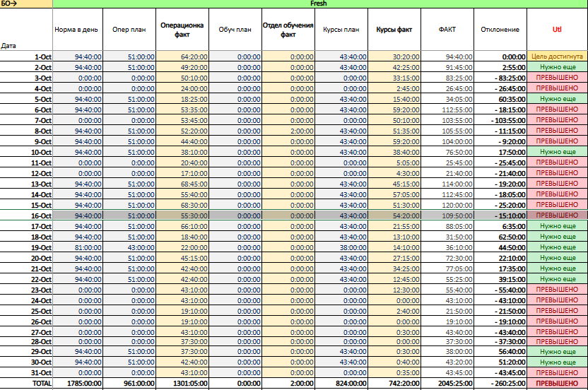Select the '1785:00:00' total cell
The width and height of the screenshot is (588, 390).
78,383
